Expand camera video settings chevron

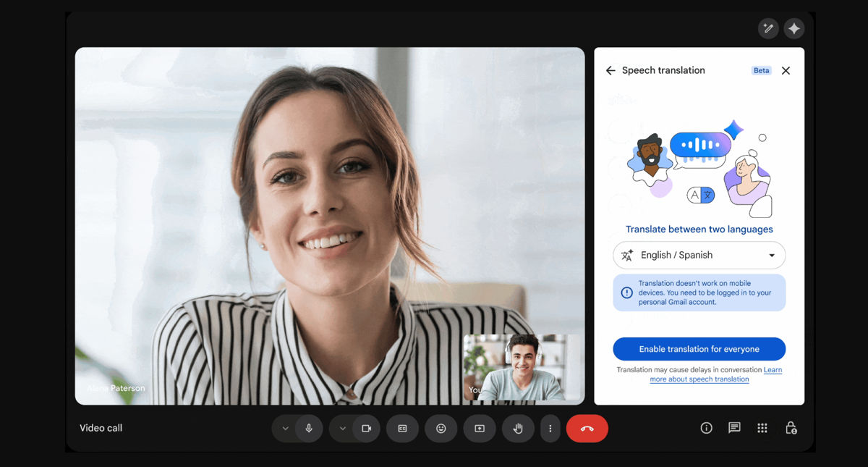pos(343,429)
